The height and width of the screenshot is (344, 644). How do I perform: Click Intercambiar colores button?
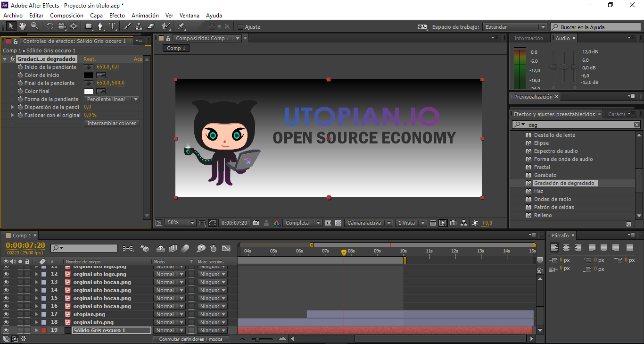pyautogui.click(x=112, y=123)
